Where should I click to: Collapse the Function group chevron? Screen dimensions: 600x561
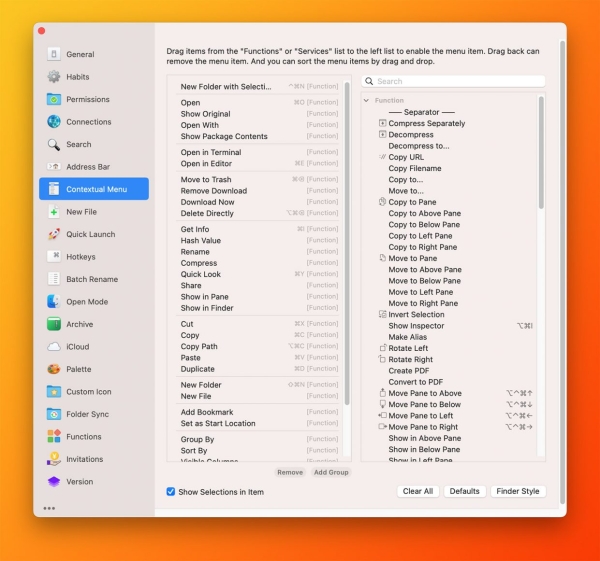366,100
